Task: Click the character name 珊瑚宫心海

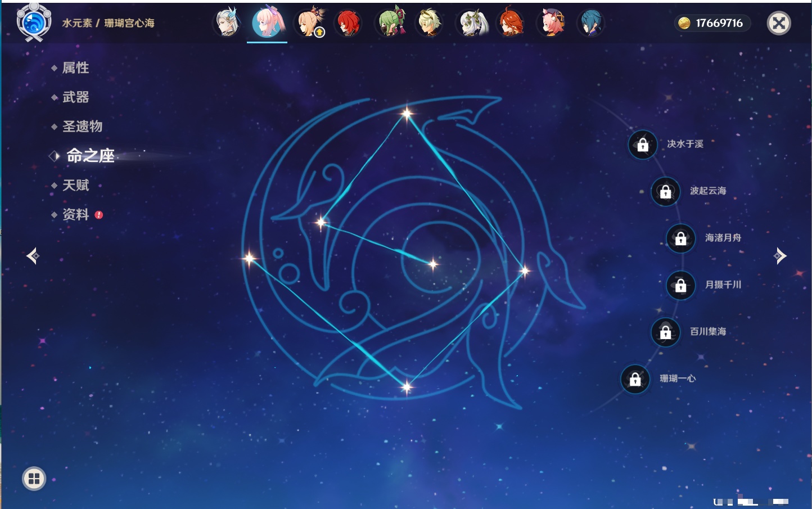Action: point(129,23)
